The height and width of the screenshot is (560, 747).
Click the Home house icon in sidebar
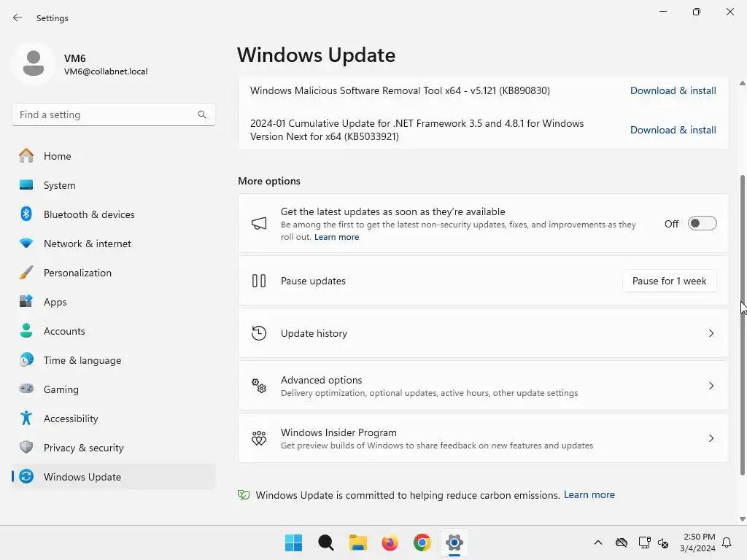26,156
